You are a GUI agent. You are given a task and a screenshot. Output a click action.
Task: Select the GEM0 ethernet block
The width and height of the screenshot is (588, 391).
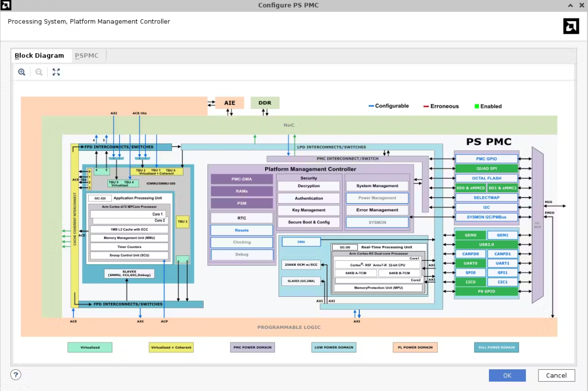(470, 235)
